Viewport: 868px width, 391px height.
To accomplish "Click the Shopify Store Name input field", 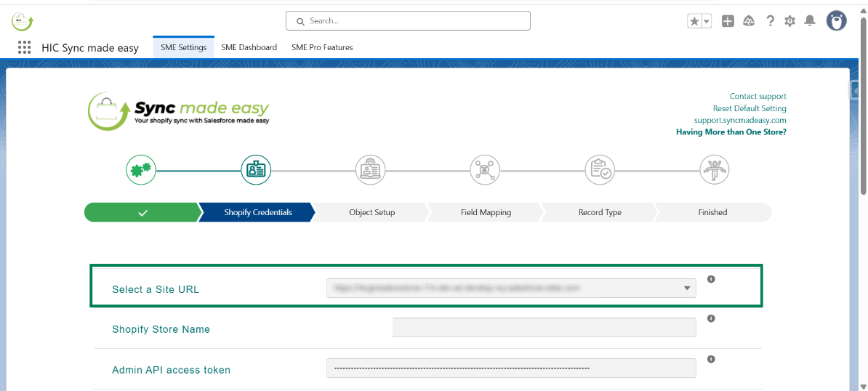I will 544,327.
